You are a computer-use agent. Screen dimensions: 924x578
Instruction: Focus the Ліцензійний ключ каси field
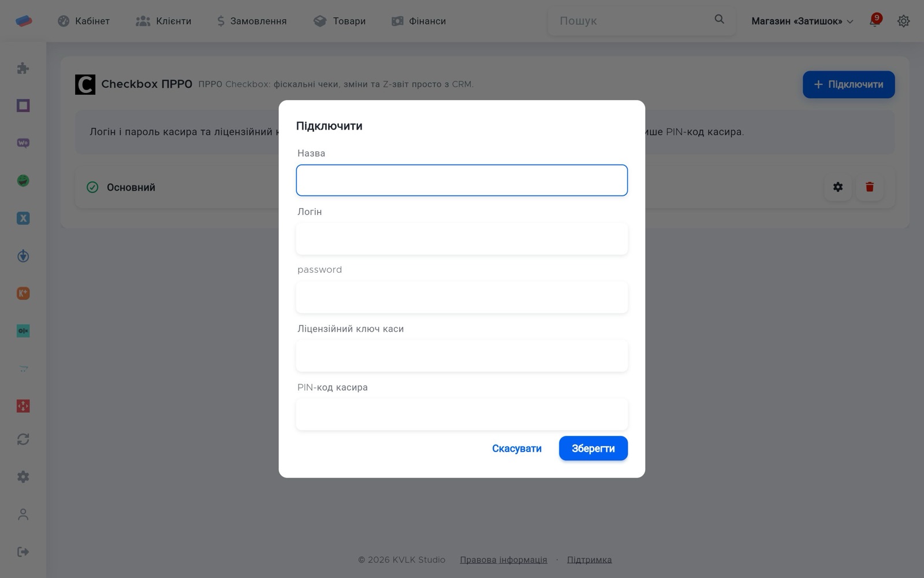[x=462, y=355]
